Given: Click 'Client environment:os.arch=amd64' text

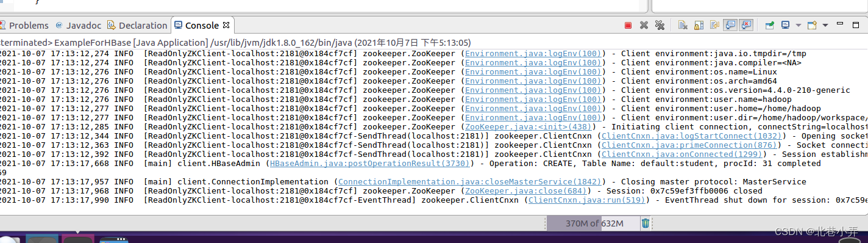Looking at the screenshot, I should 699,81.
